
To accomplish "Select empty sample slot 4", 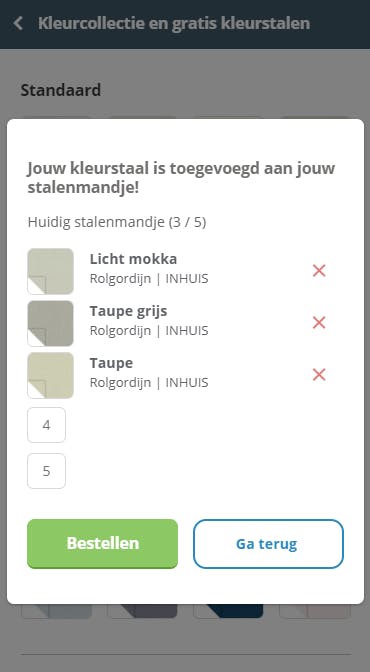I will pos(46,425).
